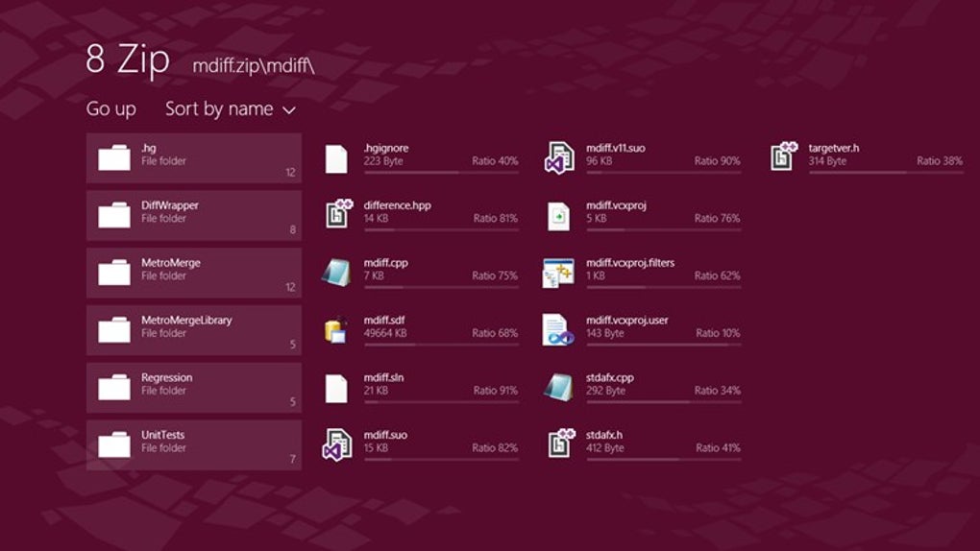Click the mdiff.vcxproj compression ratio bar

pos(664,229)
